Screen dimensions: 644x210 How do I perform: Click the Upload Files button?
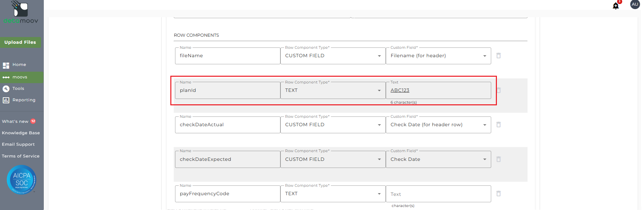pos(20,42)
